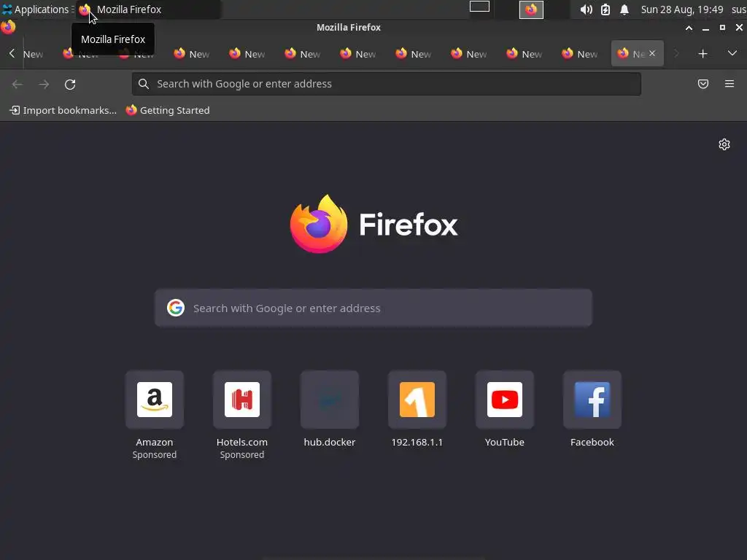Open Firefox window menu icon in titlebar
This screenshot has height=560, width=747.
8,27
